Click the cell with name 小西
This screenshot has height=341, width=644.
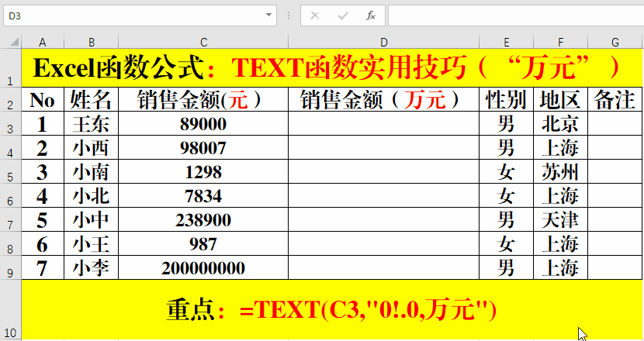pyautogui.click(x=92, y=148)
